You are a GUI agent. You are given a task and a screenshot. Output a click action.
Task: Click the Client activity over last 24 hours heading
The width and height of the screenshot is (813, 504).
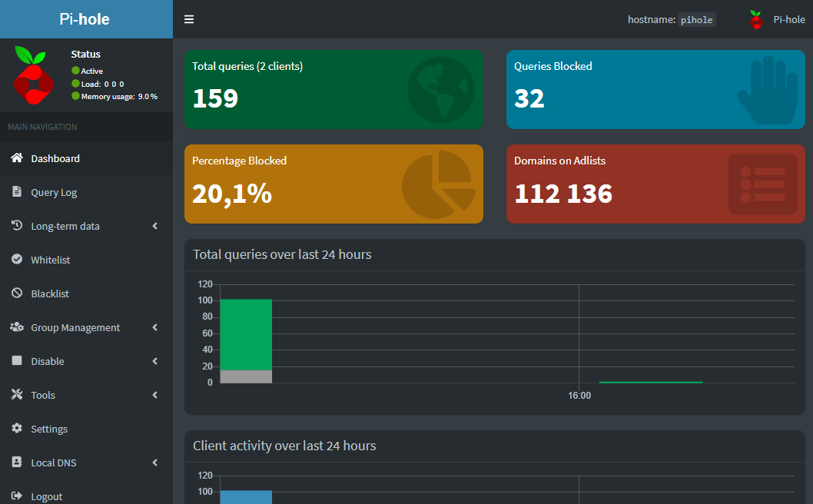tap(284, 446)
